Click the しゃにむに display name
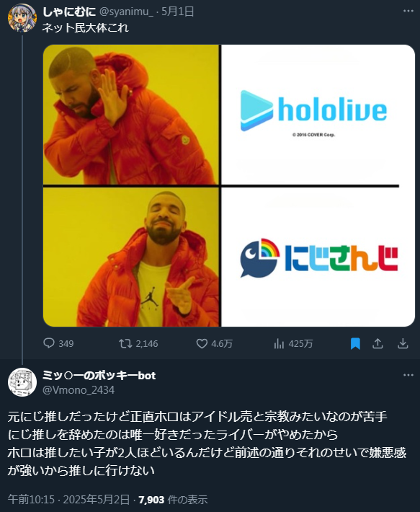This screenshot has height=512, width=420. click(x=69, y=12)
